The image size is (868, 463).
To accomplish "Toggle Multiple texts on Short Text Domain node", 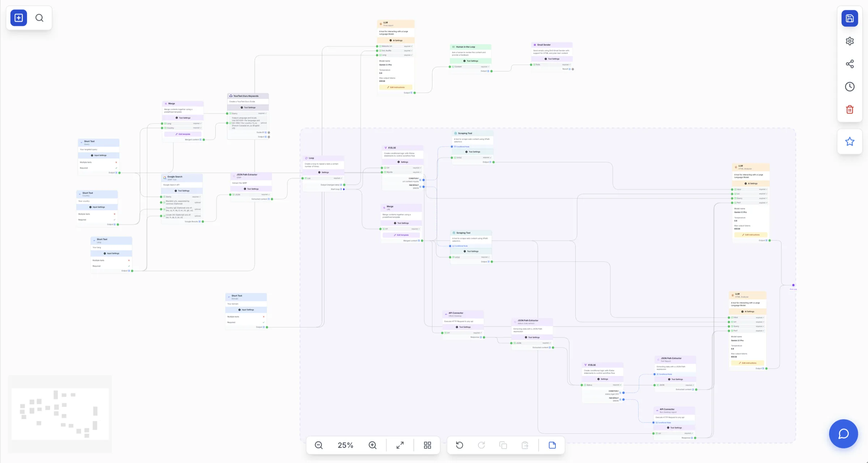I will tap(263, 317).
